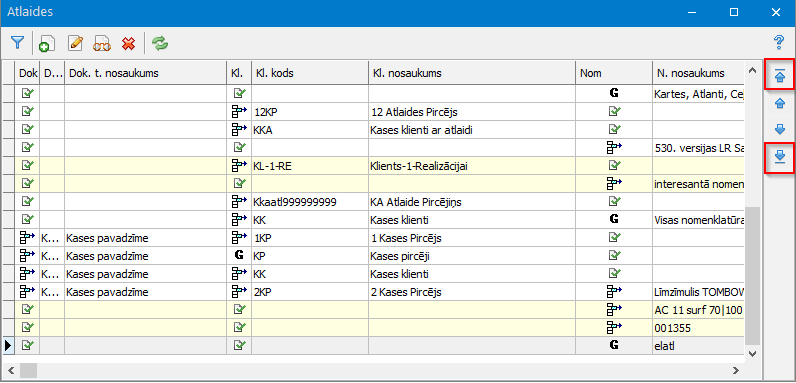
Task: Select Līmzīmulis TOMBOW cell
Action: (698, 292)
